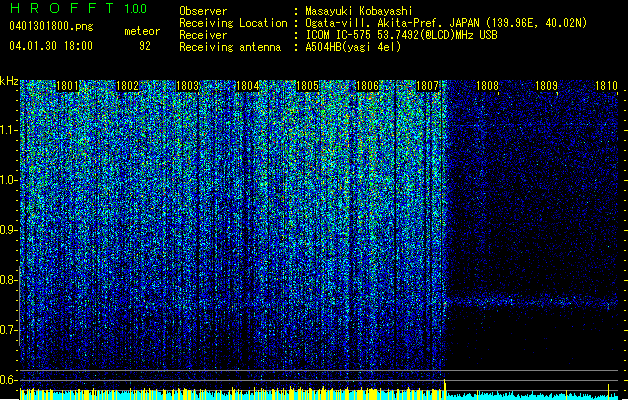Click the 1.0 kHz axis label
629x400 pixels.
(9, 180)
